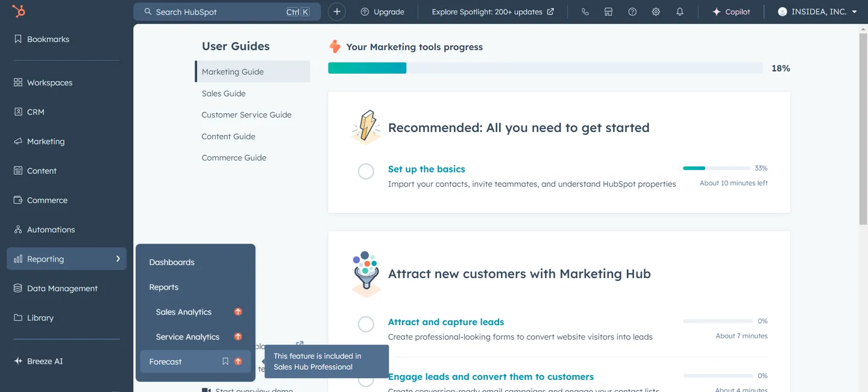Open the phone calling icon
This screenshot has height=392, width=868.
point(585,11)
